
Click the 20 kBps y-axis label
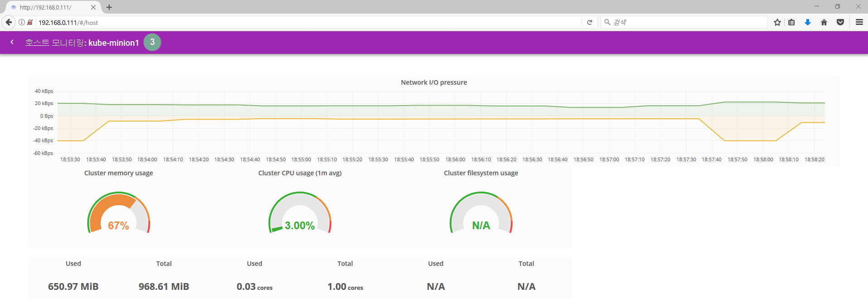pos(44,103)
